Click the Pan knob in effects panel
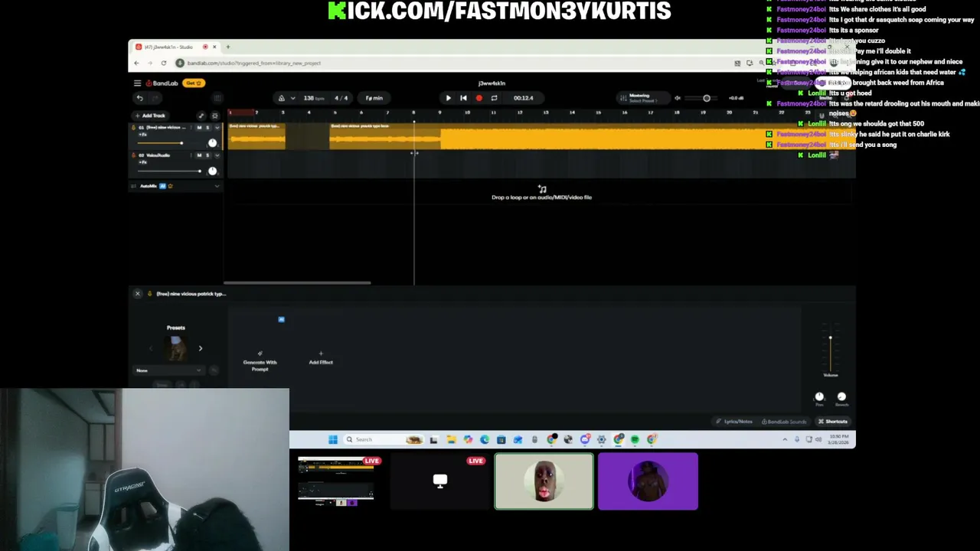 click(819, 396)
